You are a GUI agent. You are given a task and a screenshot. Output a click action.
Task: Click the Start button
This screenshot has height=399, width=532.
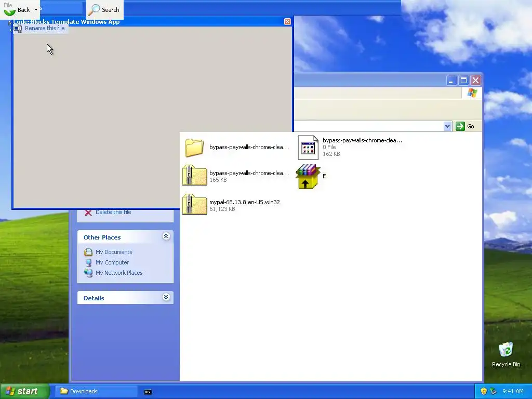click(x=24, y=391)
